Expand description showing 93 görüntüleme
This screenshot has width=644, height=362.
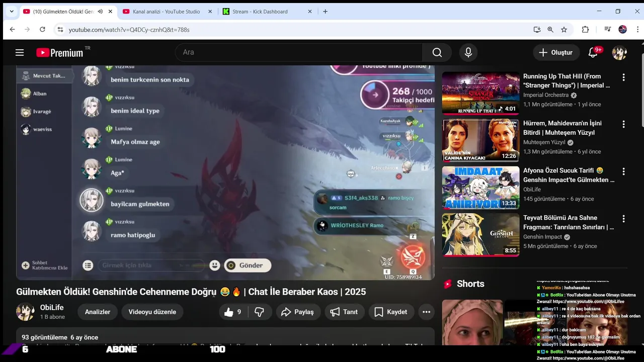tap(225, 337)
